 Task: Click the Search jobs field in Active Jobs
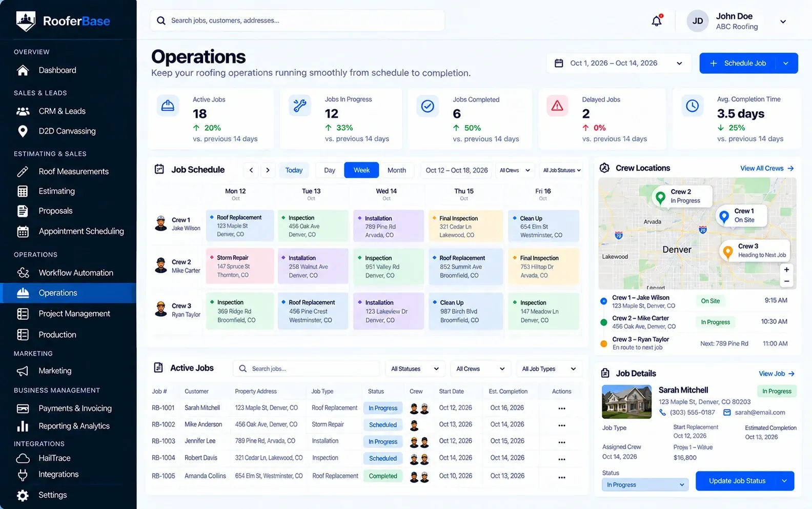click(x=307, y=369)
